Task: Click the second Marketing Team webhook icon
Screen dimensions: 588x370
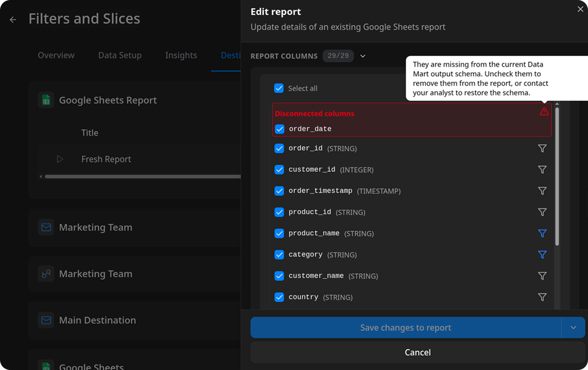Action: [x=46, y=274]
